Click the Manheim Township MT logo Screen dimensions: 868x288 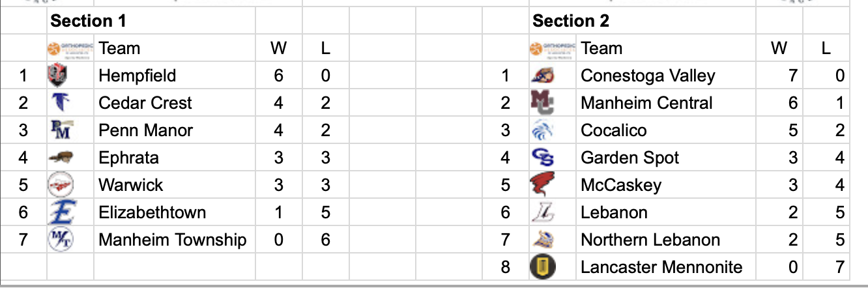pyautogui.click(x=61, y=240)
